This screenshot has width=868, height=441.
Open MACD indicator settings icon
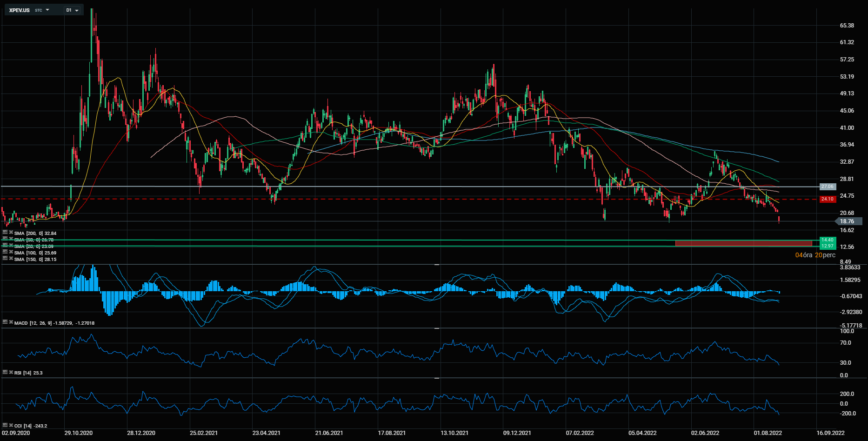[x=5, y=321]
